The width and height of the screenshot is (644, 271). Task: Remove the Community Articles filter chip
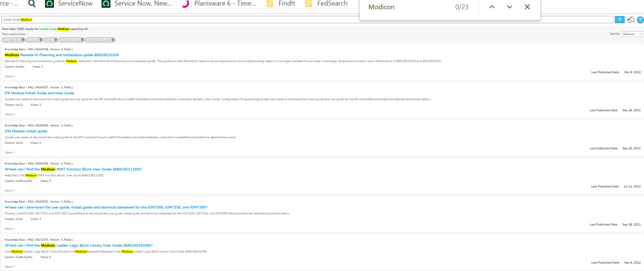pos(82,40)
